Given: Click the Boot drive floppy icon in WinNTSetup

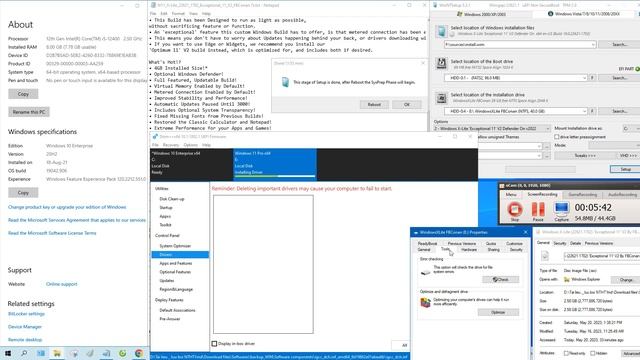Looking at the screenshot, I should click(441, 63).
